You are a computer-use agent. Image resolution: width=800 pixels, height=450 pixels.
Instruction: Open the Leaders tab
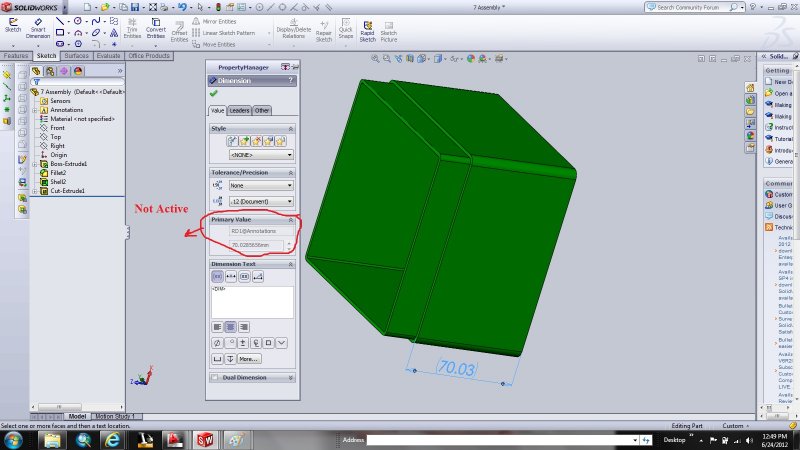pos(239,110)
